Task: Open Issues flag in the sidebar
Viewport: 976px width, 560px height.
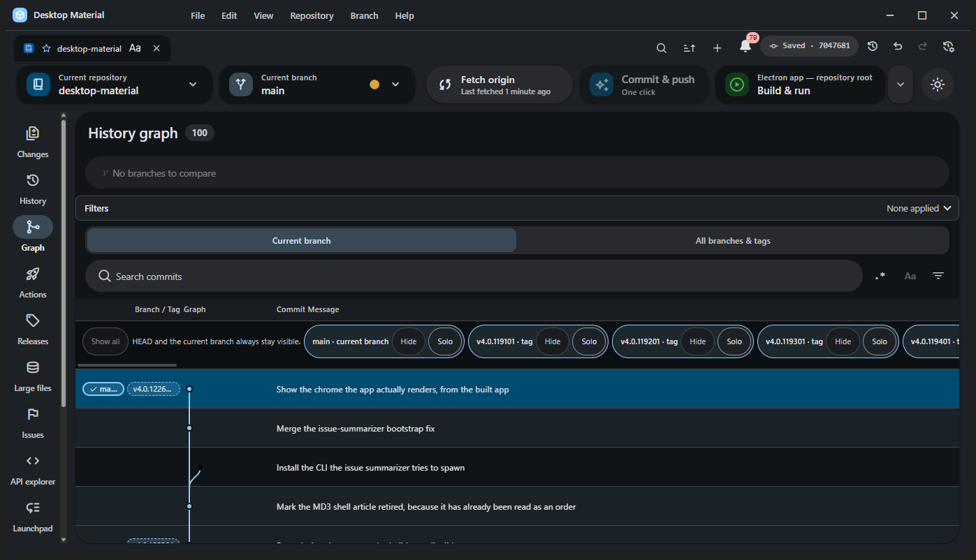Action: (33, 422)
